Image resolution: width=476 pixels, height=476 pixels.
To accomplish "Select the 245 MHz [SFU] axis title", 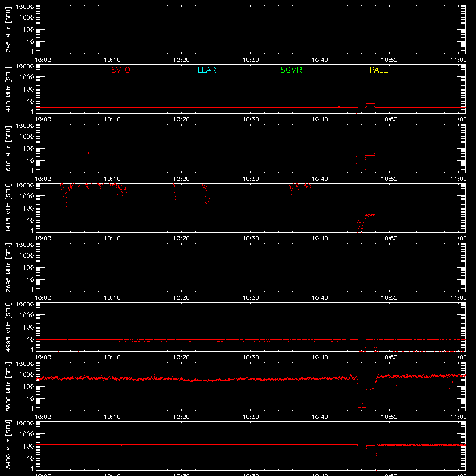I will pos(8,30).
